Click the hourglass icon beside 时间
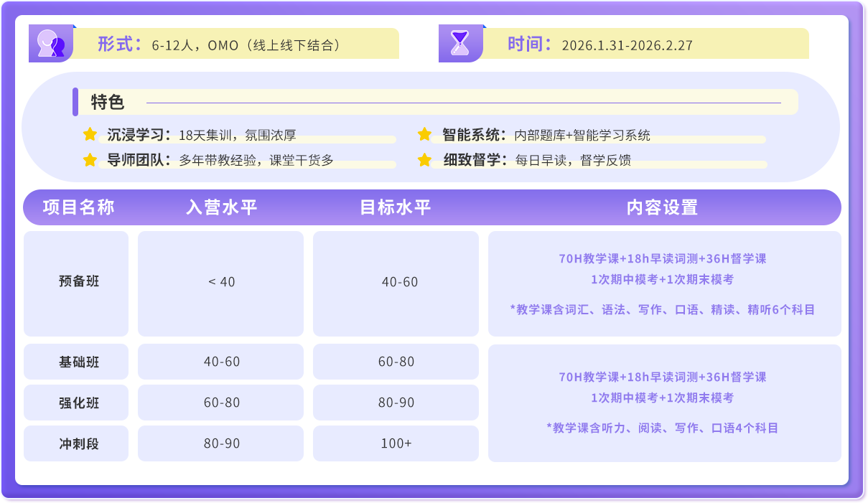This screenshot has height=503, width=868. tap(459, 44)
